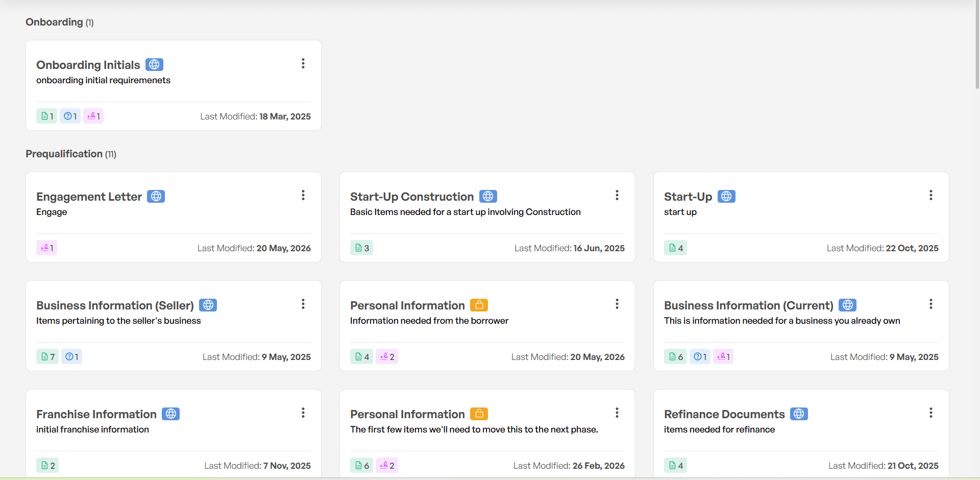Click document badge showing 6 on Business Information (Current)

click(675, 356)
